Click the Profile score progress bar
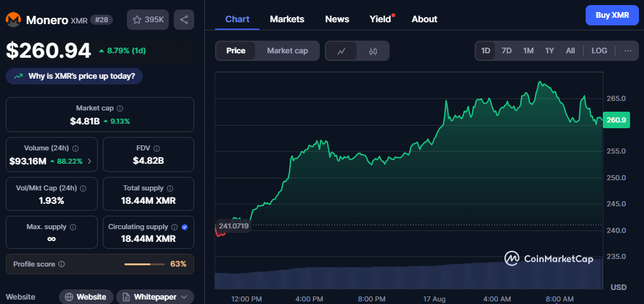 [x=144, y=264]
